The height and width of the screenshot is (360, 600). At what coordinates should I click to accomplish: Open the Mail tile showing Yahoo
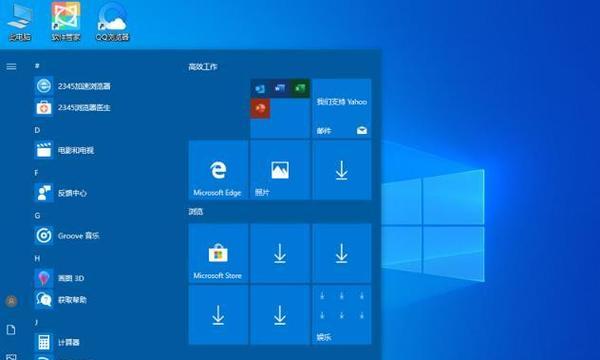tap(342, 108)
